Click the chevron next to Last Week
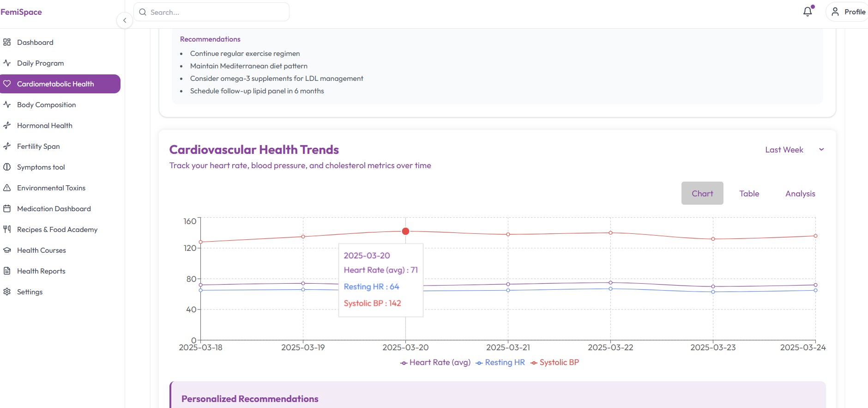The height and width of the screenshot is (408, 868). (x=821, y=149)
